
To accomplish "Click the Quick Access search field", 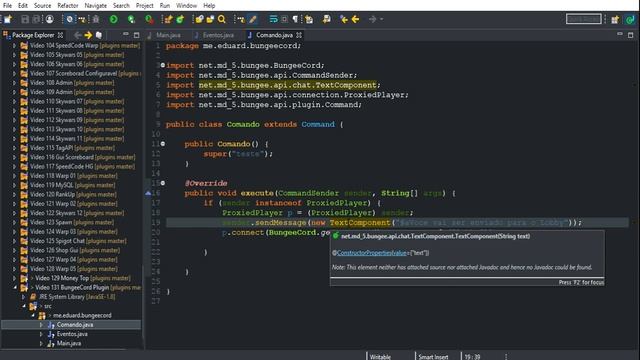I will tap(584, 19).
